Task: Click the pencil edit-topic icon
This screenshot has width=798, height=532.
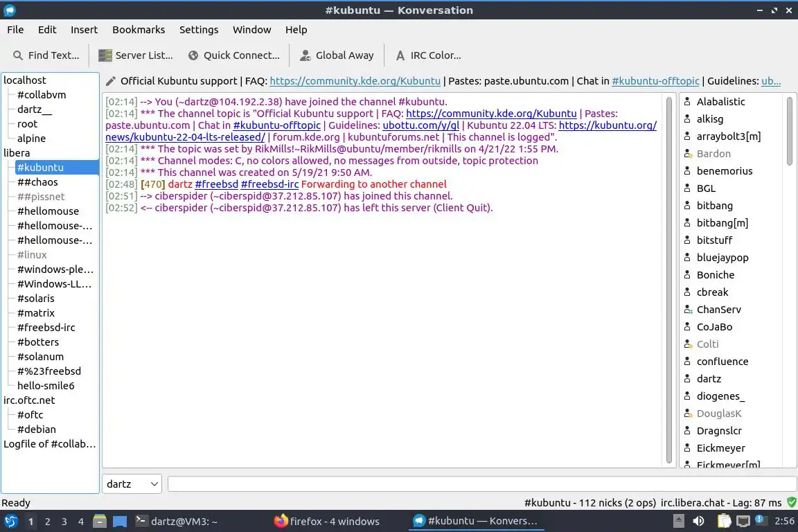Action: point(111,81)
